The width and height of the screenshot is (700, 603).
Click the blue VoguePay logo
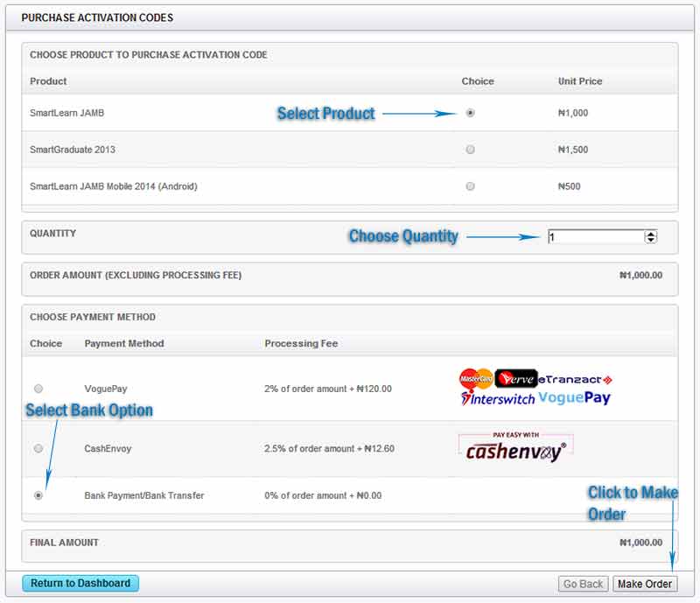click(x=574, y=398)
